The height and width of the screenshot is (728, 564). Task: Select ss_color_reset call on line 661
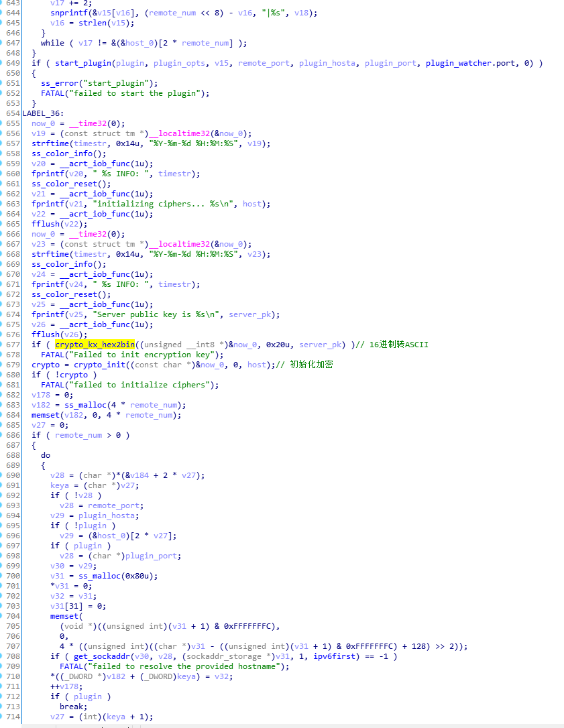64,184
